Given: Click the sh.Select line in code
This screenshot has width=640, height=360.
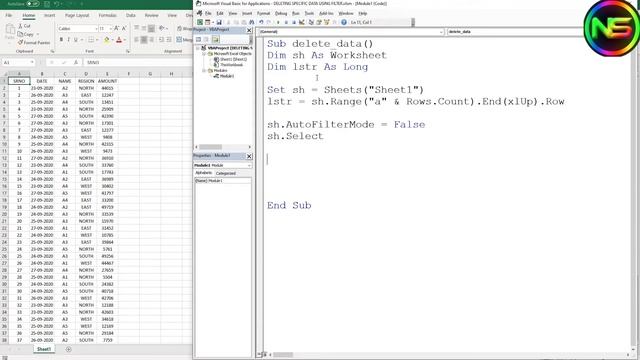Looking at the screenshot, I should point(295,136).
